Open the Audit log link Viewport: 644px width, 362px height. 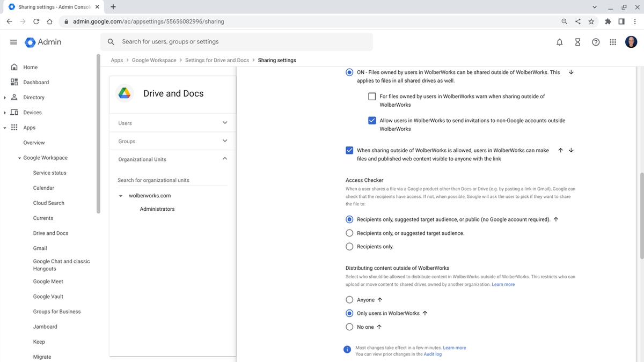433,353
